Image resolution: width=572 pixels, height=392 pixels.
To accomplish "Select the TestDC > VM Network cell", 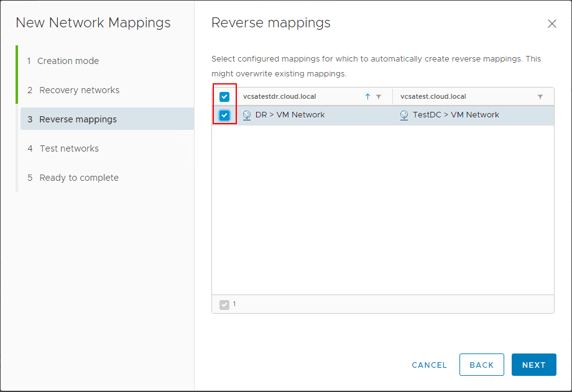I will tap(456, 115).
